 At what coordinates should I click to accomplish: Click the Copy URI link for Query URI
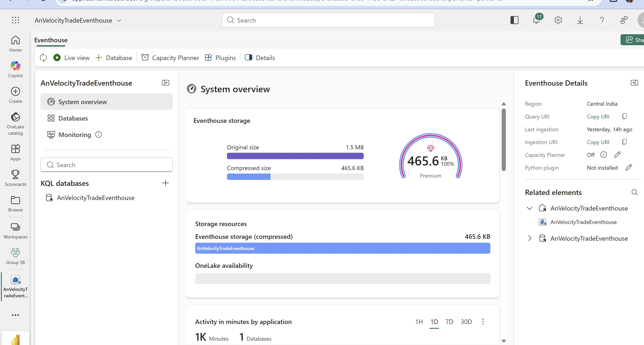(598, 116)
